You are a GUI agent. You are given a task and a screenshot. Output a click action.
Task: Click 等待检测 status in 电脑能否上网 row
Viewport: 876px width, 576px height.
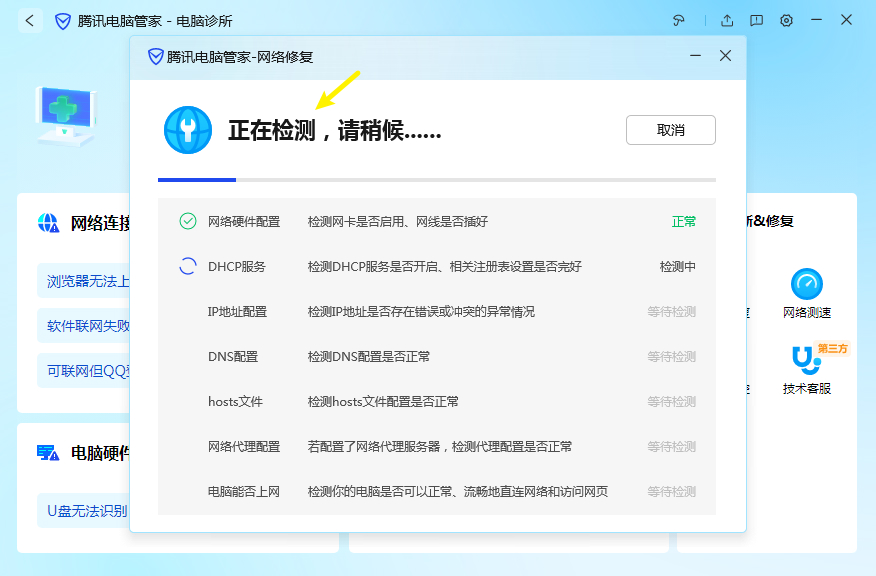click(x=672, y=492)
